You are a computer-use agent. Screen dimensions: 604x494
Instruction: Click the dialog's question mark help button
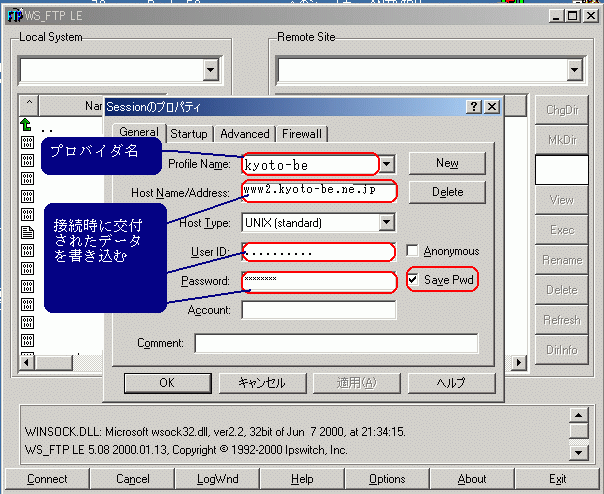click(x=474, y=106)
